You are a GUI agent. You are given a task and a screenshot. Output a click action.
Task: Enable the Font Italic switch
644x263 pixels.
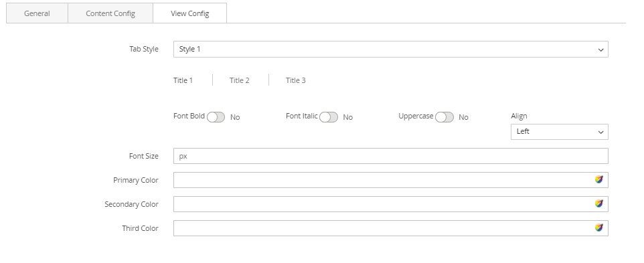[329, 117]
